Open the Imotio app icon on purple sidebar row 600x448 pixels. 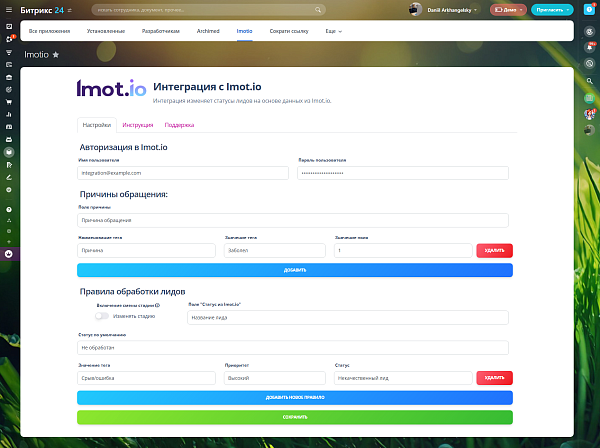9,254
